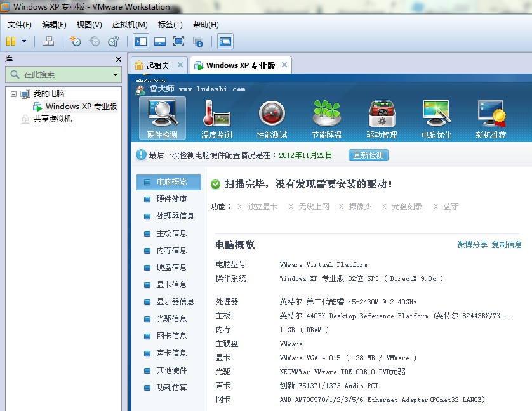
Task: Enter full screen mode from the toolbar
Action: click(179, 41)
